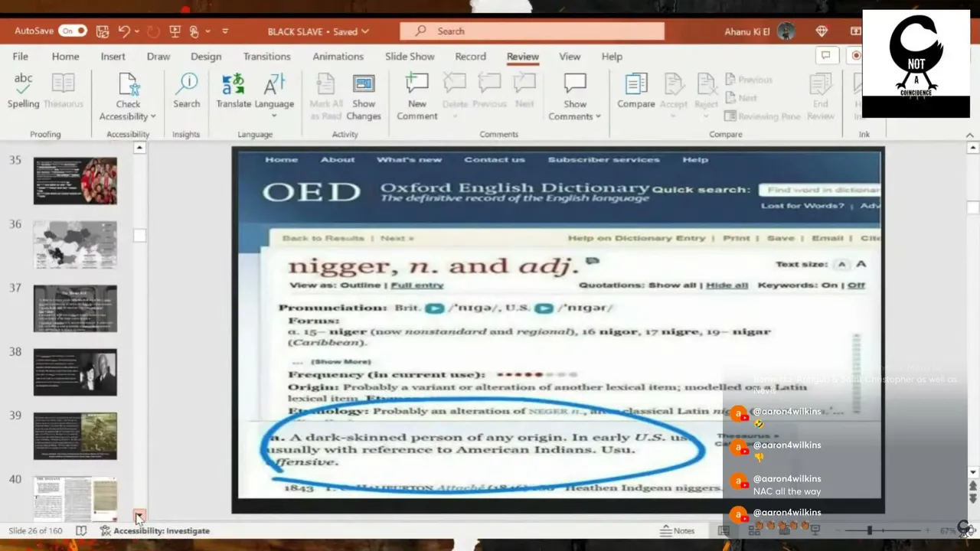Switch to the Transitions tab
The width and height of the screenshot is (980, 551).
click(266, 57)
